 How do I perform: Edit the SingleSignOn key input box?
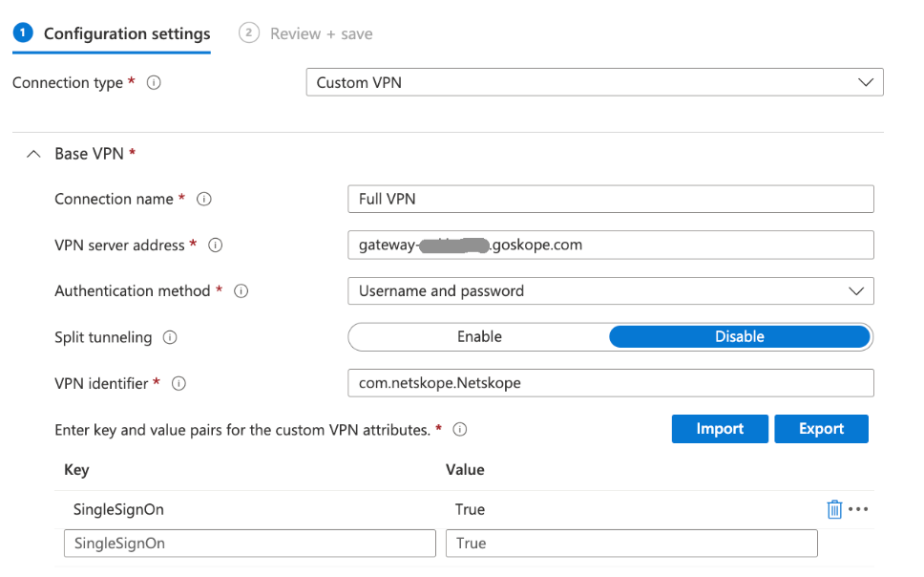(x=250, y=544)
